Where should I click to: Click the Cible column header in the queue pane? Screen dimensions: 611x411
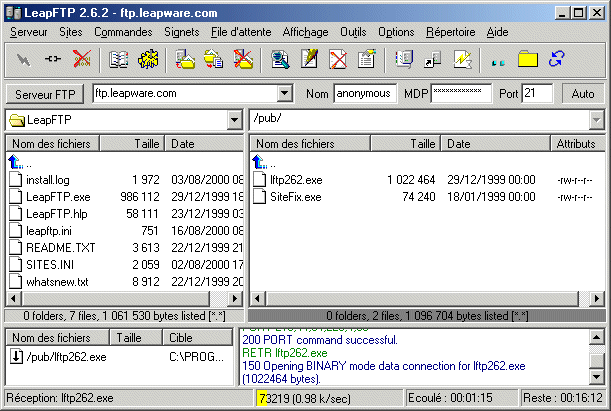pos(197,337)
